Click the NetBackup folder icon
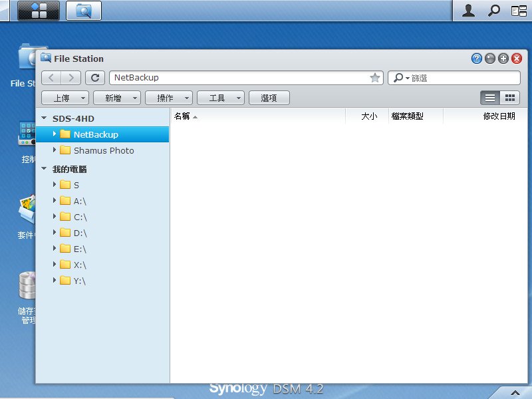Image resolution: width=532 pixels, height=399 pixels. tap(65, 134)
